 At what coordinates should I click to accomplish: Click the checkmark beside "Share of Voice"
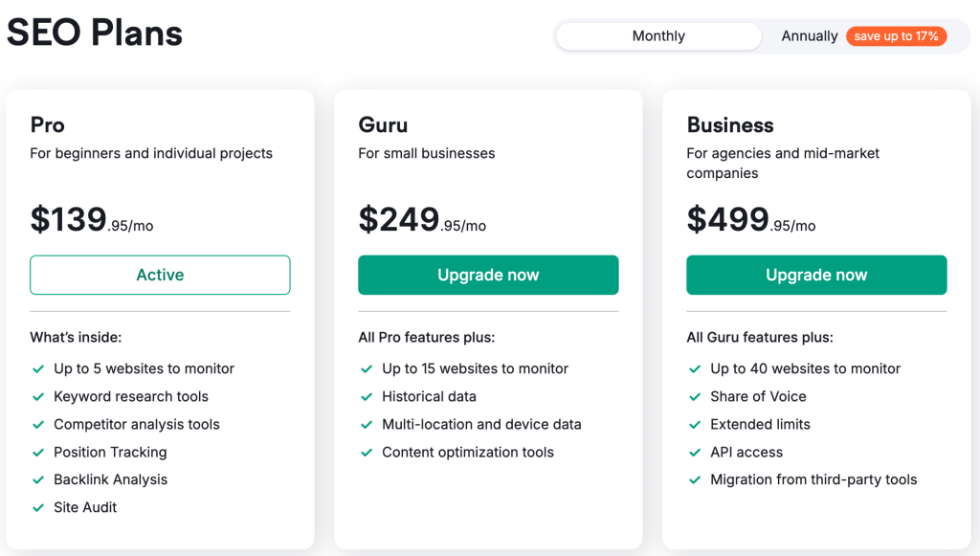pyautogui.click(x=694, y=396)
